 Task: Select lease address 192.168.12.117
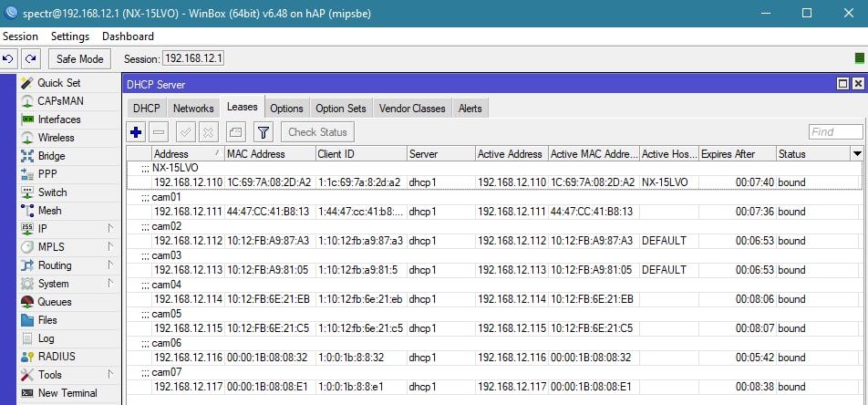click(x=188, y=387)
